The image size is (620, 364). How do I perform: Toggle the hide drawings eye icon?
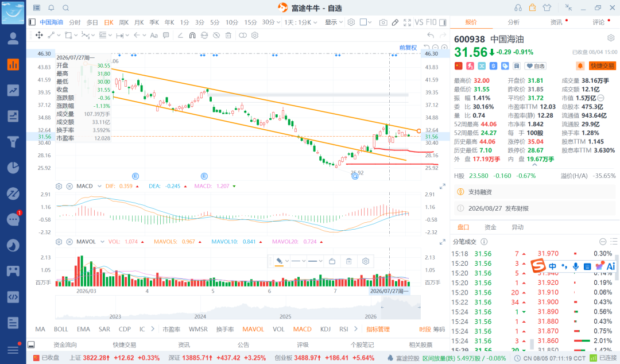click(216, 35)
